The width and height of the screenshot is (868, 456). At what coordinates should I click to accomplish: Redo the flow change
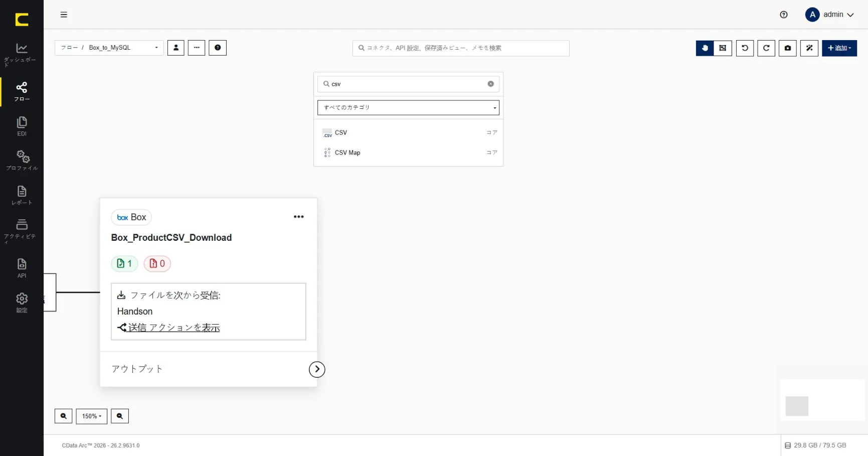766,48
